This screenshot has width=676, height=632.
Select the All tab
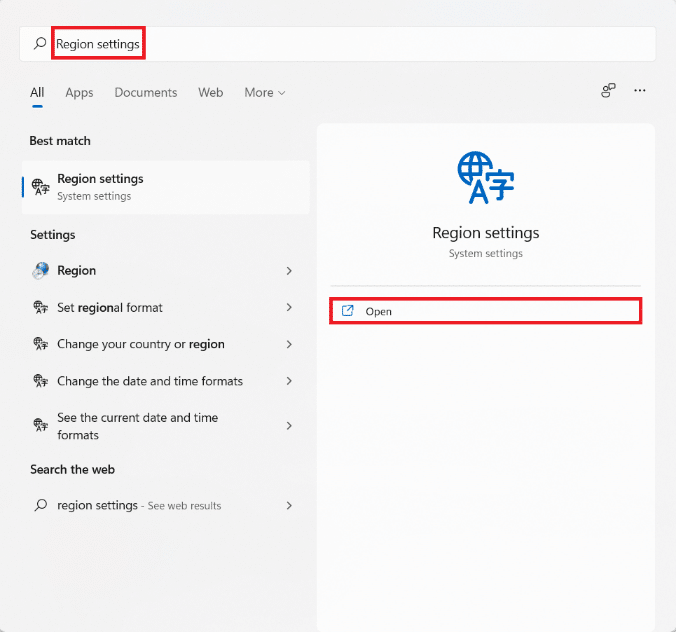coord(37,92)
